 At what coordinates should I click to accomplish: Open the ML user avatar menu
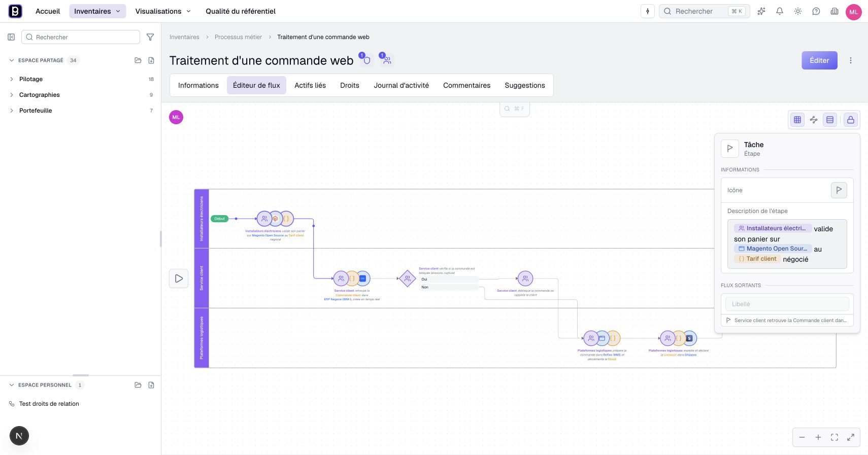pyautogui.click(x=854, y=12)
